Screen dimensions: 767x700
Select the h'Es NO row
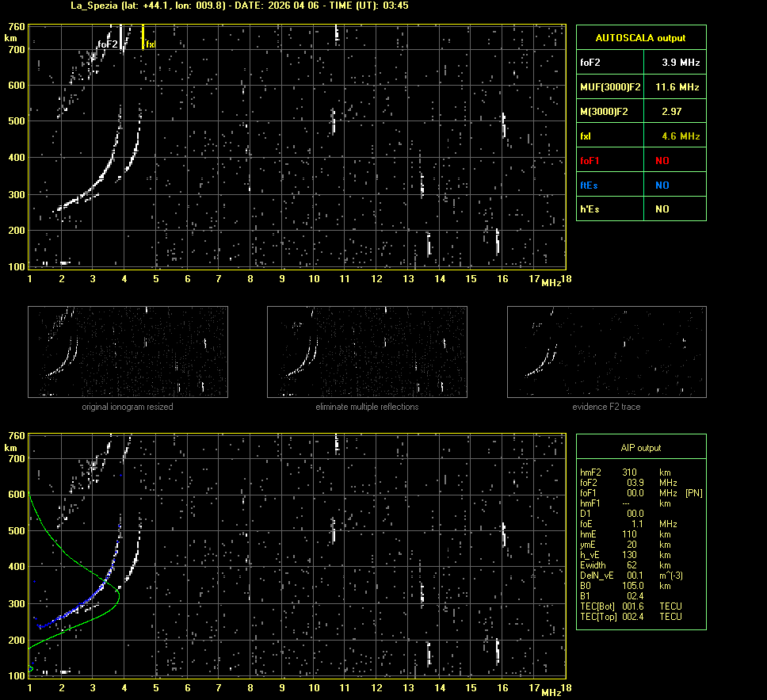pos(640,209)
